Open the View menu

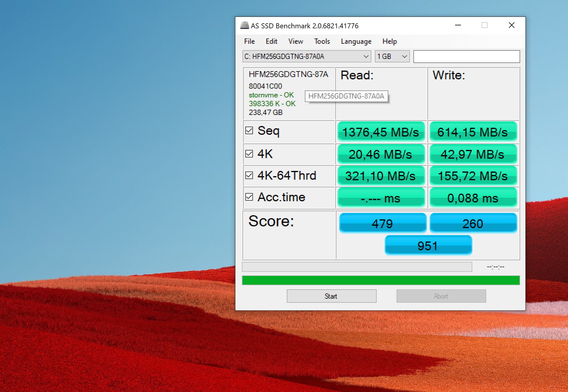296,41
